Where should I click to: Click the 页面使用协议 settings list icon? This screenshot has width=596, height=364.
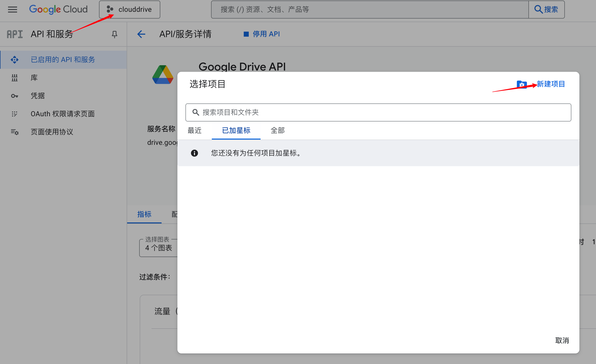[x=15, y=132]
